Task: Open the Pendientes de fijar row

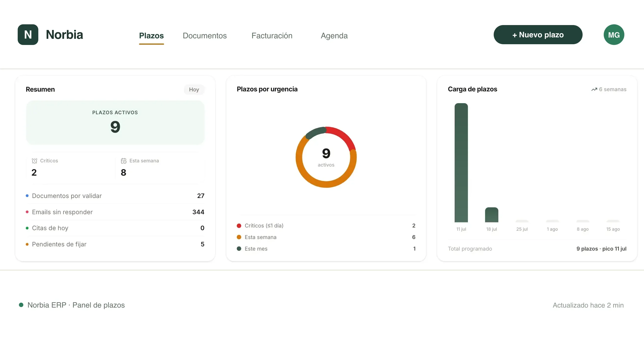Action: coord(115,244)
